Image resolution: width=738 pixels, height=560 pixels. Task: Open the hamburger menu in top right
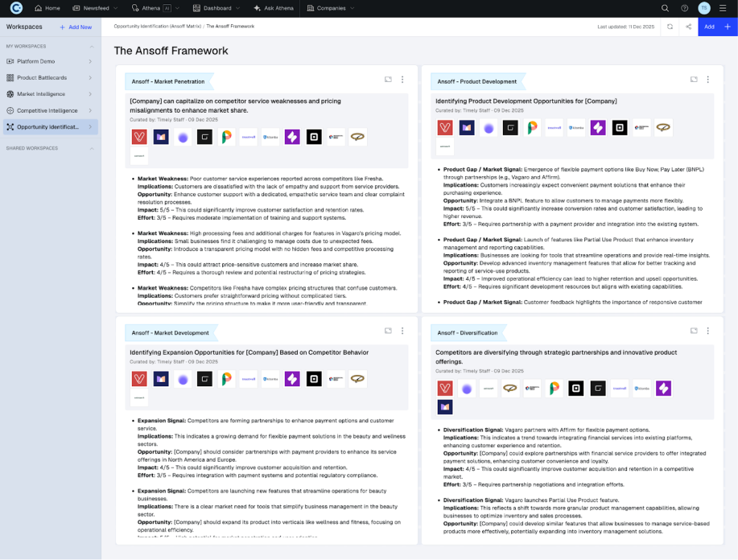[723, 8]
